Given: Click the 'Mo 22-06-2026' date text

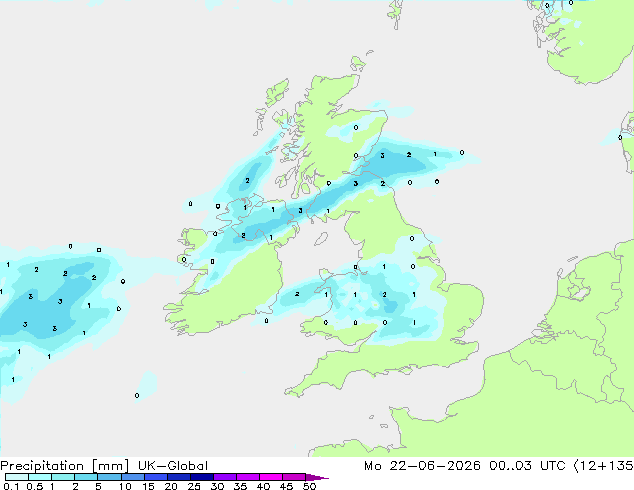Looking at the screenshot, I should tap(422, 466).
